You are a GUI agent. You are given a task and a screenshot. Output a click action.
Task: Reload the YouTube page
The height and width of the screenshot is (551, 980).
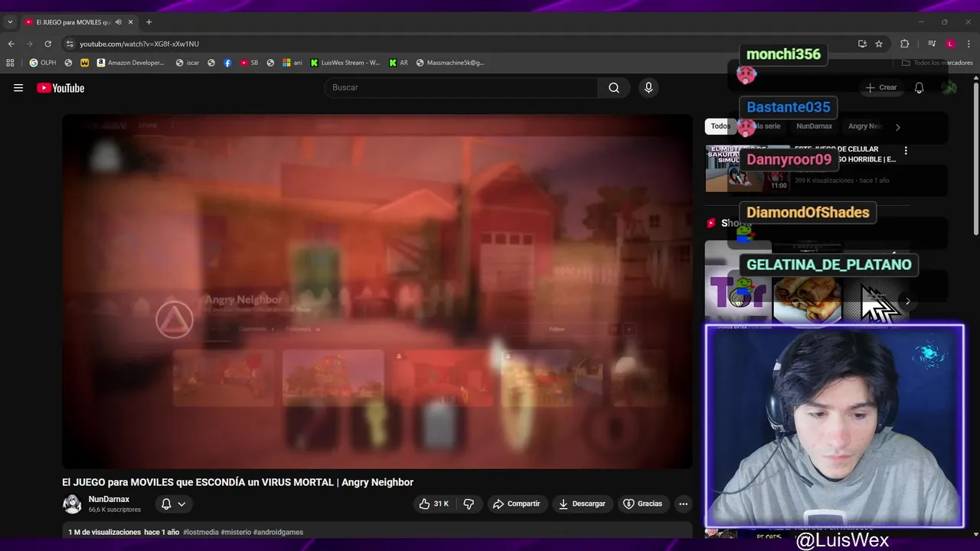click(47, 44)
